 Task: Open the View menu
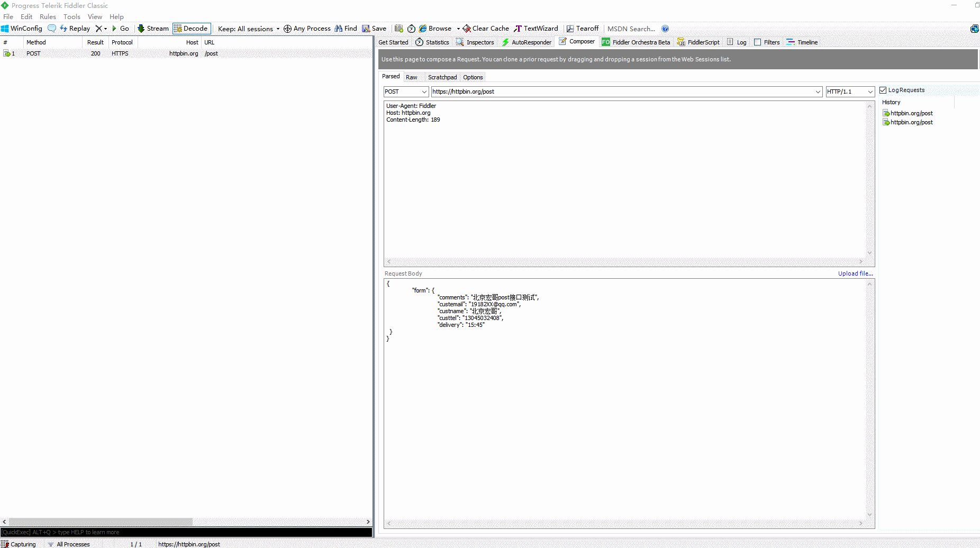95,17
